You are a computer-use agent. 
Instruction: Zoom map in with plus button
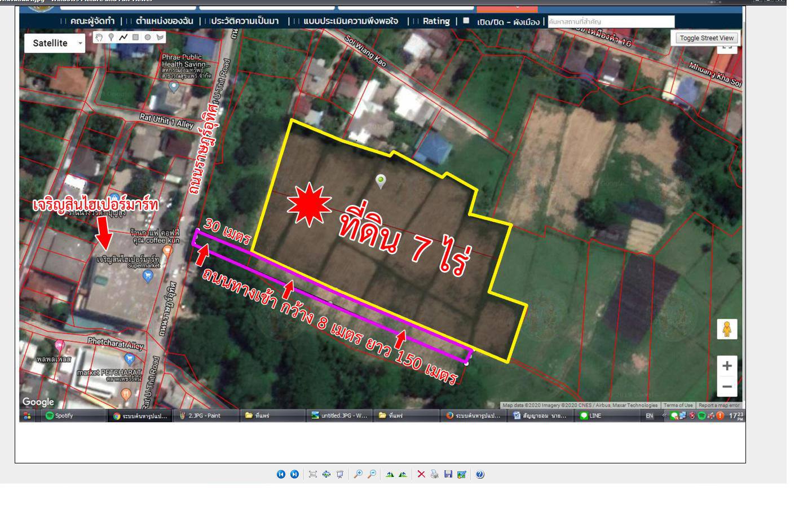point(727,366)
